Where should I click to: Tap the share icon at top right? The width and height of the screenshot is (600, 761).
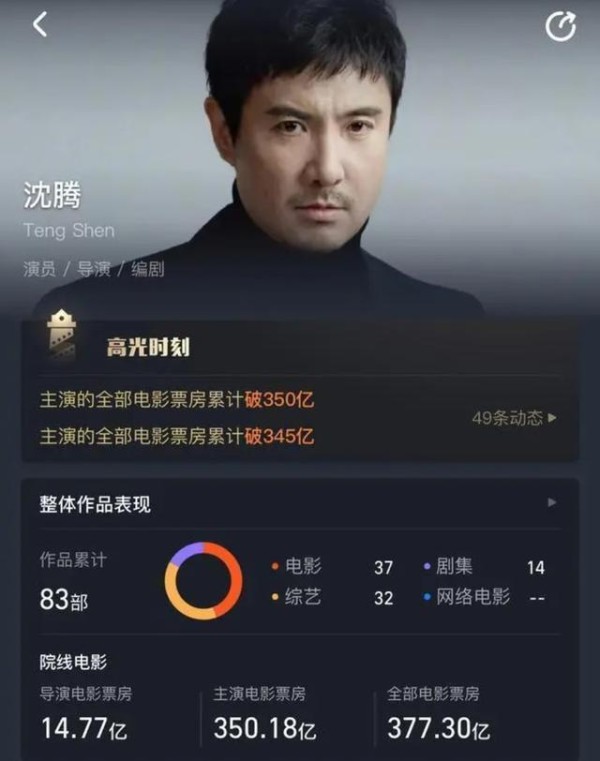click(560, 26)
